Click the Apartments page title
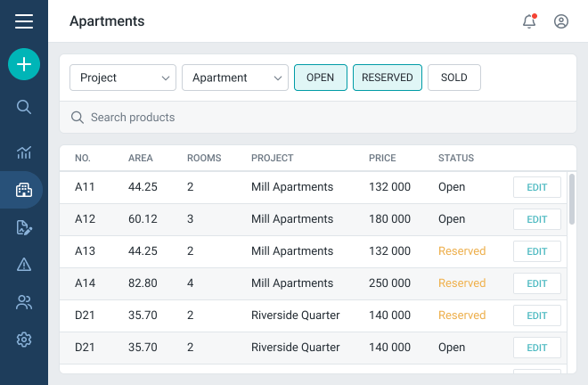The width and height of the screenshot is (588, 385). click(x=107, y=21)
